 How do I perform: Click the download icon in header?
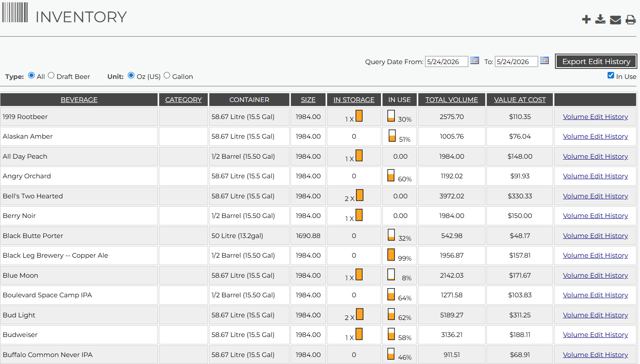coord(601,19)
